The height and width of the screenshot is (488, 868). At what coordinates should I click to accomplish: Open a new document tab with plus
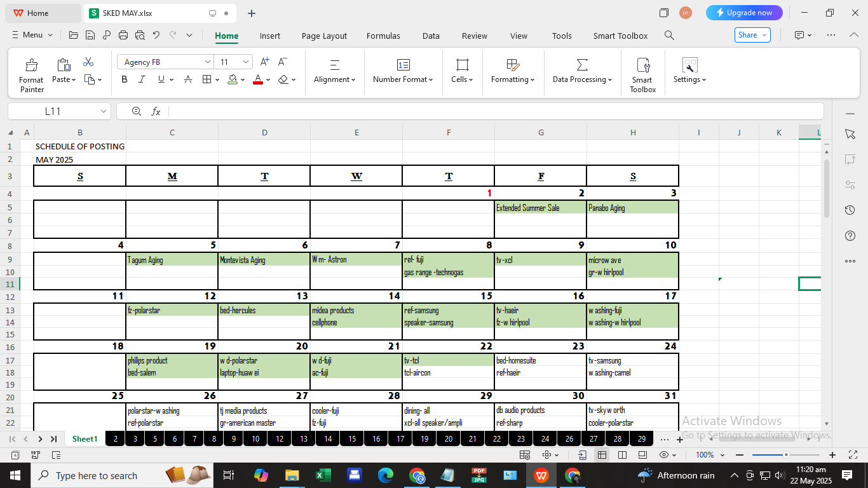pos(252,13)
